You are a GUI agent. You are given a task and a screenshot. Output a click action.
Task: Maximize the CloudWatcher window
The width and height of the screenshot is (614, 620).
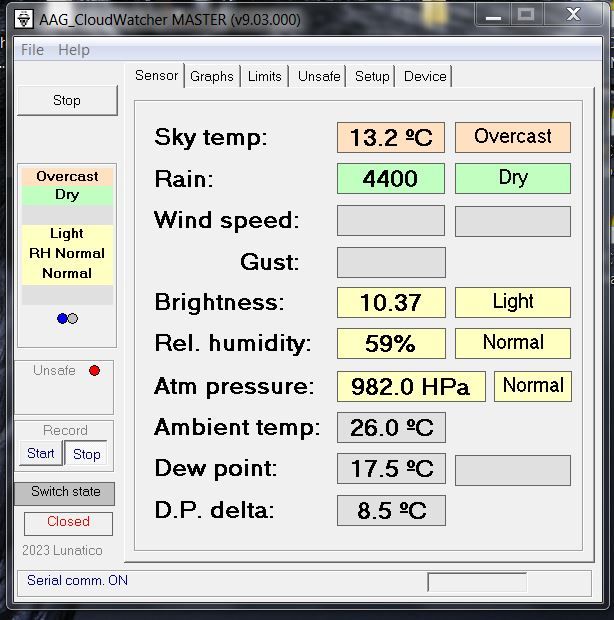click(x=526, y=16)
